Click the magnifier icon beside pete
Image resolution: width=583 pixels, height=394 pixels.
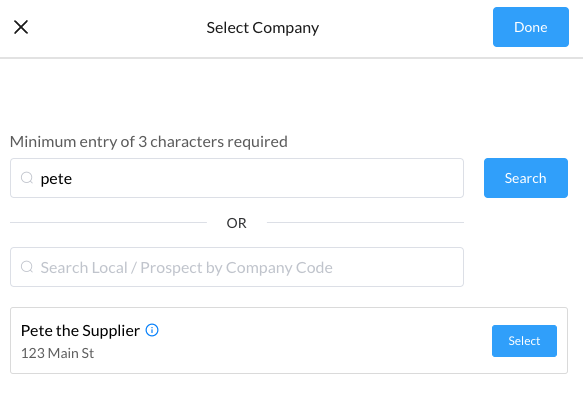click(x=27, y=178)
